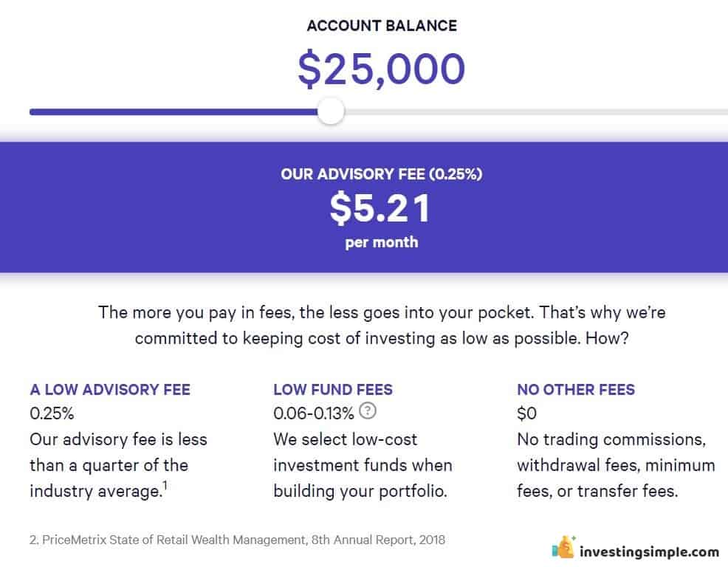The image size is (728, 567).
Task: Click the LOW FUND FEES heading
Action: pyautogui.click(x=333, y=389)
